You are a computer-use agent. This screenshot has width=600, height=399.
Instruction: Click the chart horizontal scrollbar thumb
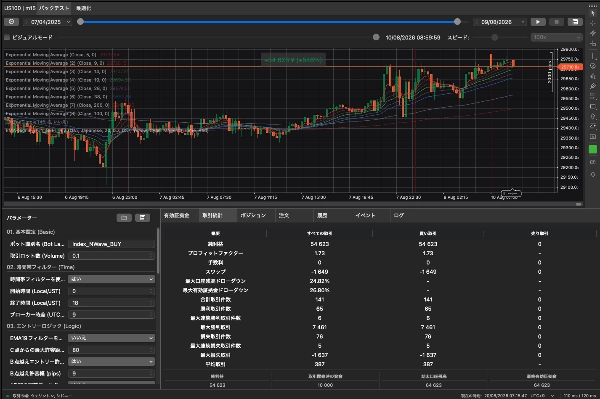pos(579,204)
